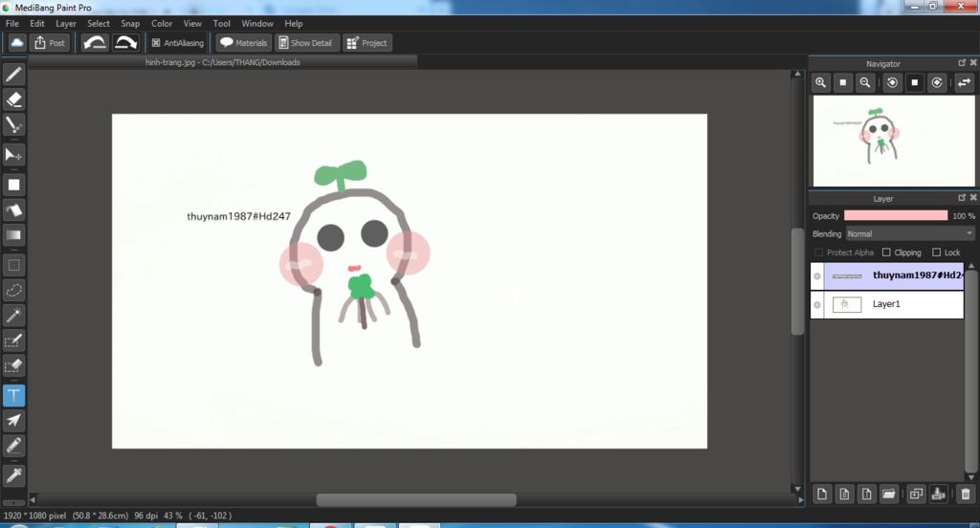This screenshot has width=980, height=528.
Task: Select the Select Pen tool
Action: coord(13,341)
